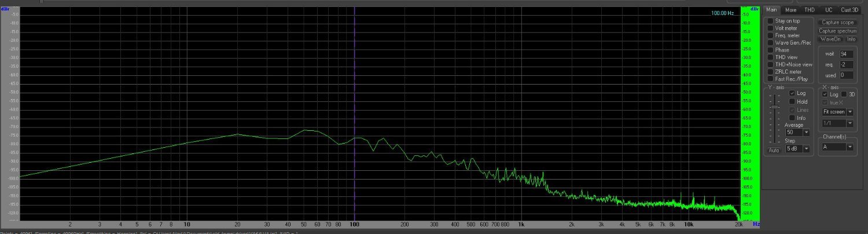The width and height of the screenshot is (868, 234).
Task: Check the THD+Noise view option
Action: pyautogui.click(x=770, y=64)
